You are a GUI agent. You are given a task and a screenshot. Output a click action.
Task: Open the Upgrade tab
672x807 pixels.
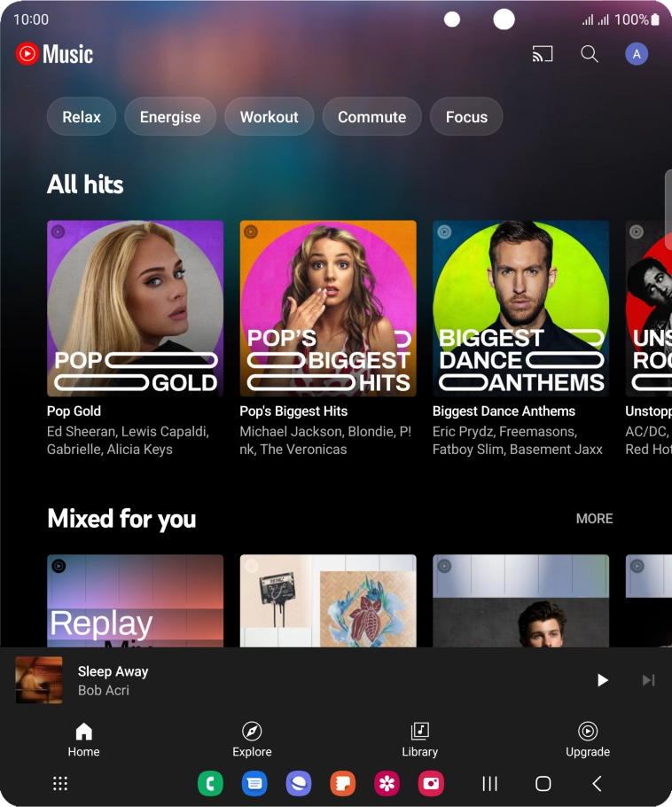tap(588, 740)
